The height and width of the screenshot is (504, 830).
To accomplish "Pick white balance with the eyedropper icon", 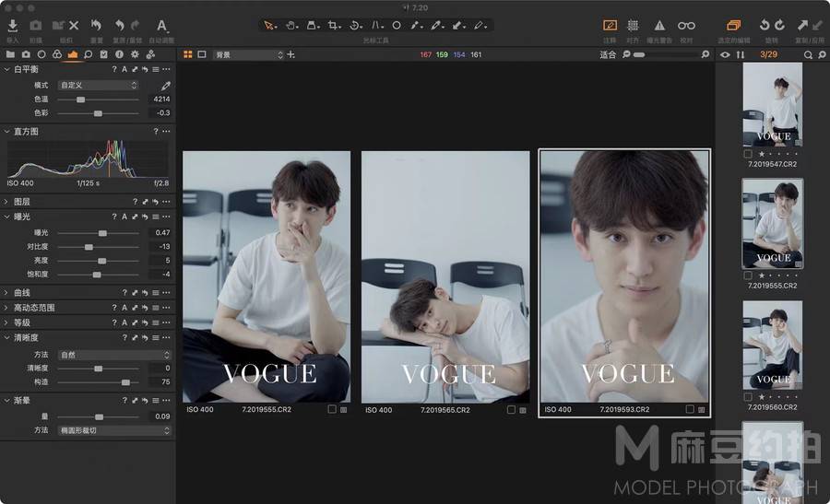I will point(166,85).
